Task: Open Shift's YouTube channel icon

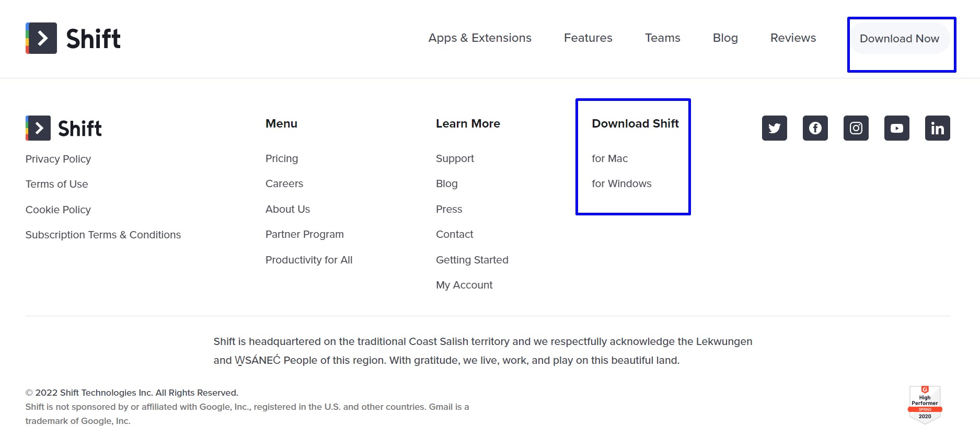Action: 896,128
